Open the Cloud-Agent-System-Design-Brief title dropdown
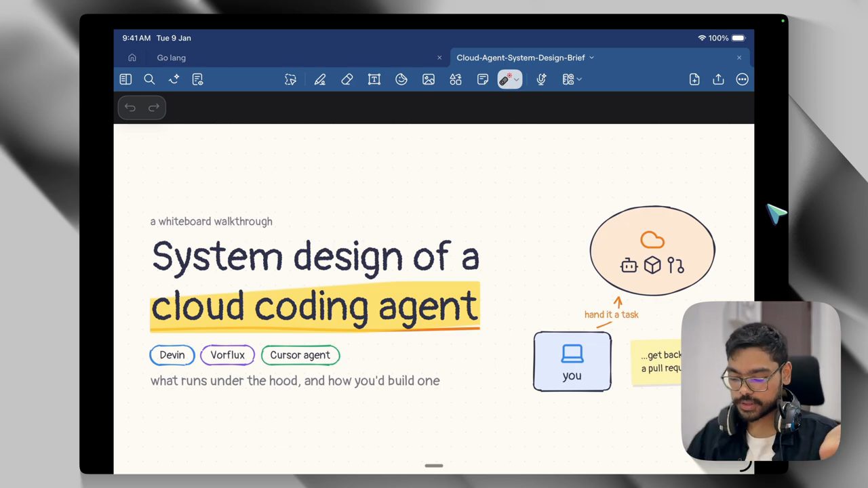The height and width of the screenshot is (488, 868). (x=591, y=58)
